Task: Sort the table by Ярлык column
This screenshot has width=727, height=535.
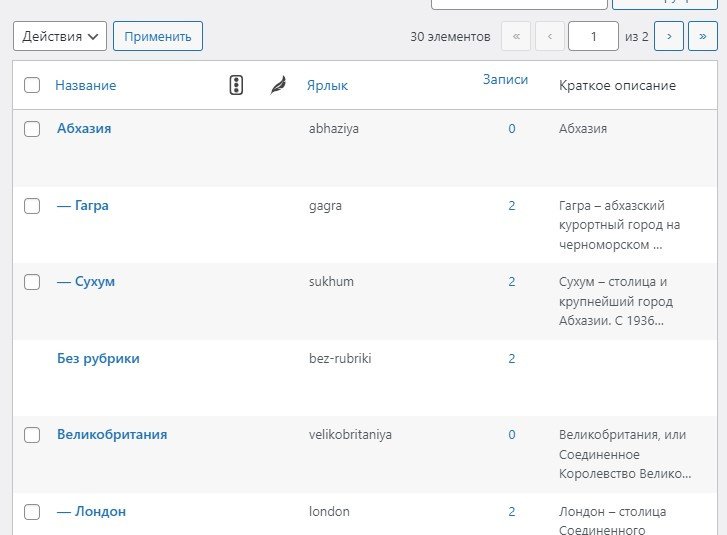Action: [327, 86]
